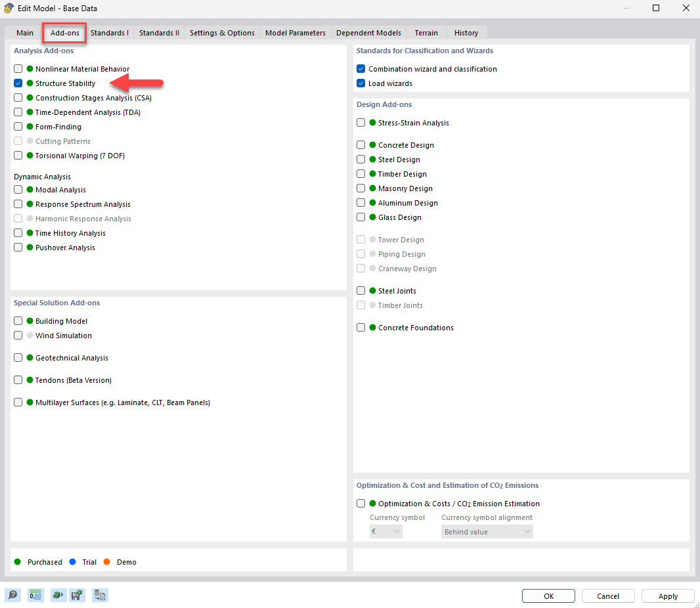Viewport: 700px width, 608px height.
Task: Click the Trial legend label
Action: point(89,562)
